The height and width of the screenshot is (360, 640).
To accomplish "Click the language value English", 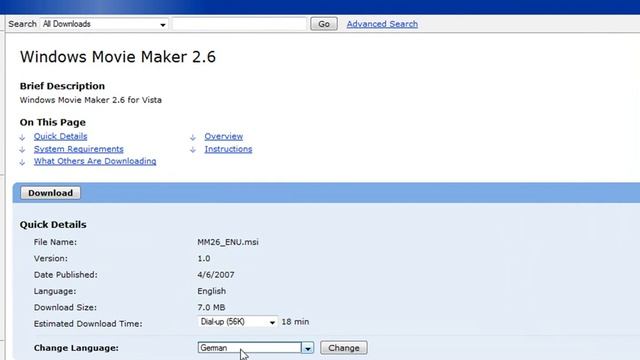I will [x=211, y=291].
